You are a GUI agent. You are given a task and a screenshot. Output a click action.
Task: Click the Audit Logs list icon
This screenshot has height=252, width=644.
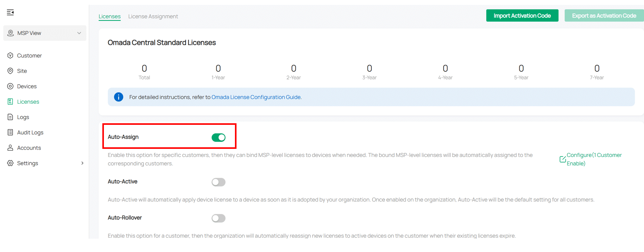point(10,132)
